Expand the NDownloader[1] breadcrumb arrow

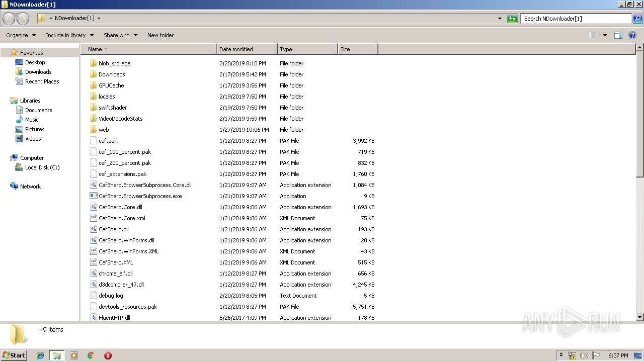[x=99, y=19]
